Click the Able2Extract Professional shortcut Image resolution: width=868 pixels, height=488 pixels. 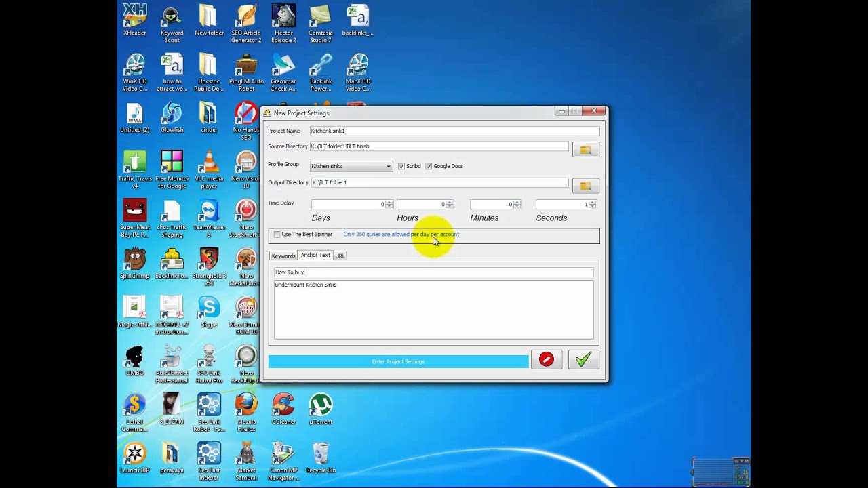click(172, 365)
